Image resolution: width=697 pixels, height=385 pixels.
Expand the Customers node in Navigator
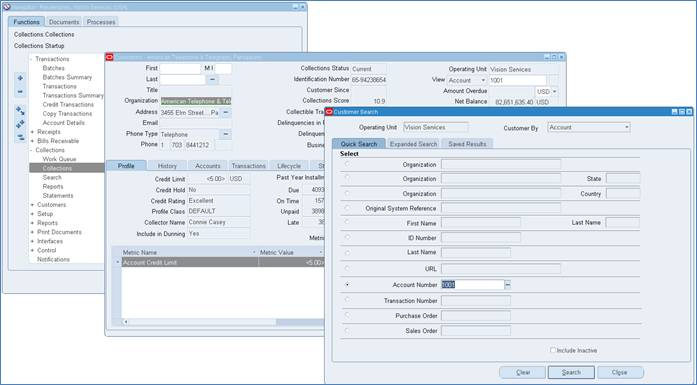[32, 205]
